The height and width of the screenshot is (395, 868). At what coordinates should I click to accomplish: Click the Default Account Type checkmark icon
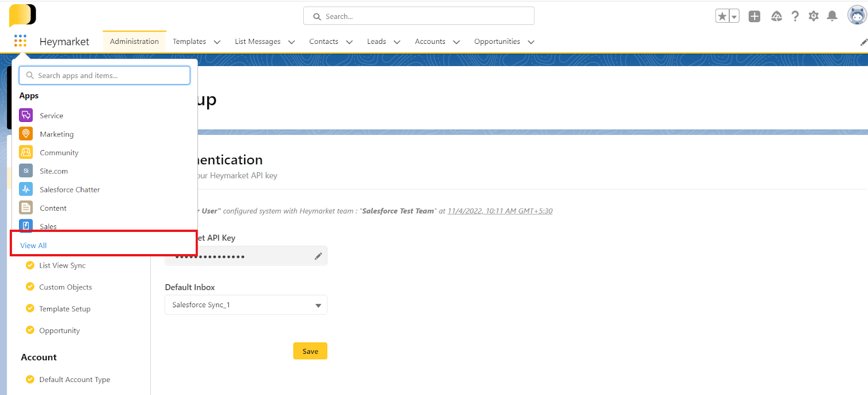click(30, 379)
